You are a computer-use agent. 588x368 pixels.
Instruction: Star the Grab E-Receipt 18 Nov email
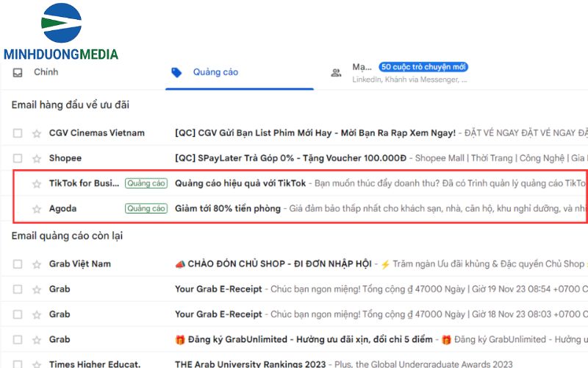36,315
